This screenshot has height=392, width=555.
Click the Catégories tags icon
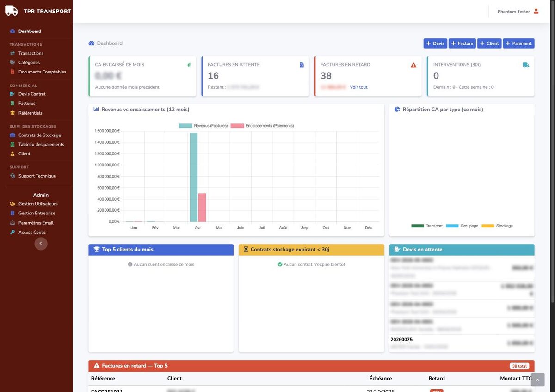tap(12, 62)
